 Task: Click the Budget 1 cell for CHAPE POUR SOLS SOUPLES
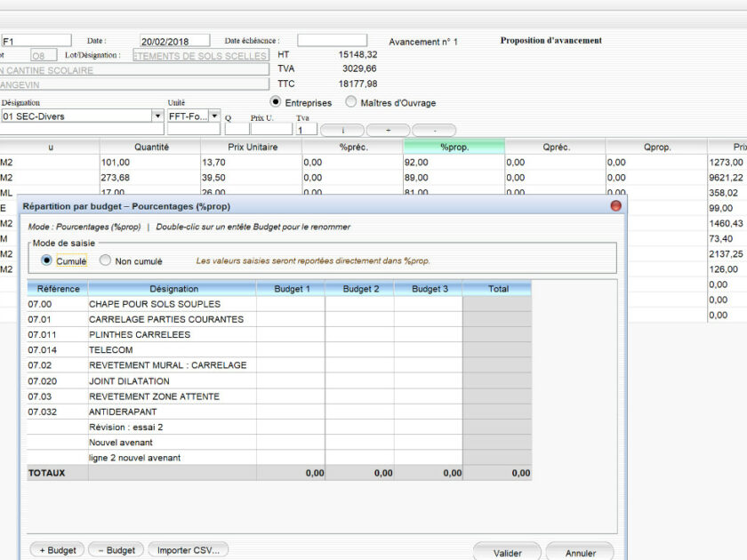point(291,304)
